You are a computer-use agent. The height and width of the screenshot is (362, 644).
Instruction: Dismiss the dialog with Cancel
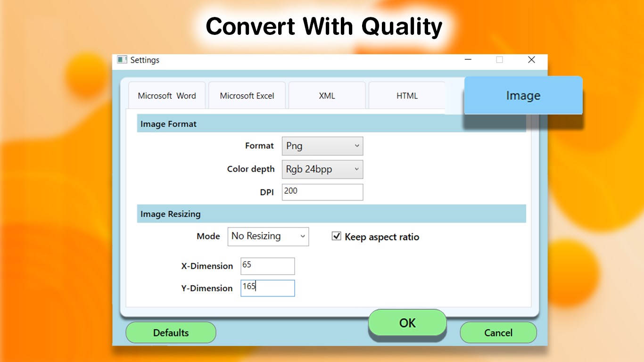(498, 332)
